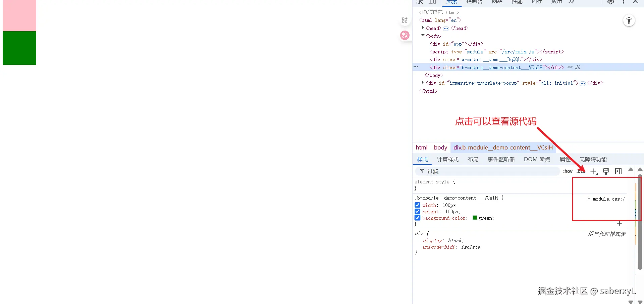Image resolution: width=644 pixels, height=304 pixels.
Task: Select the script type="module" node
Action: (x=497, y=52)
